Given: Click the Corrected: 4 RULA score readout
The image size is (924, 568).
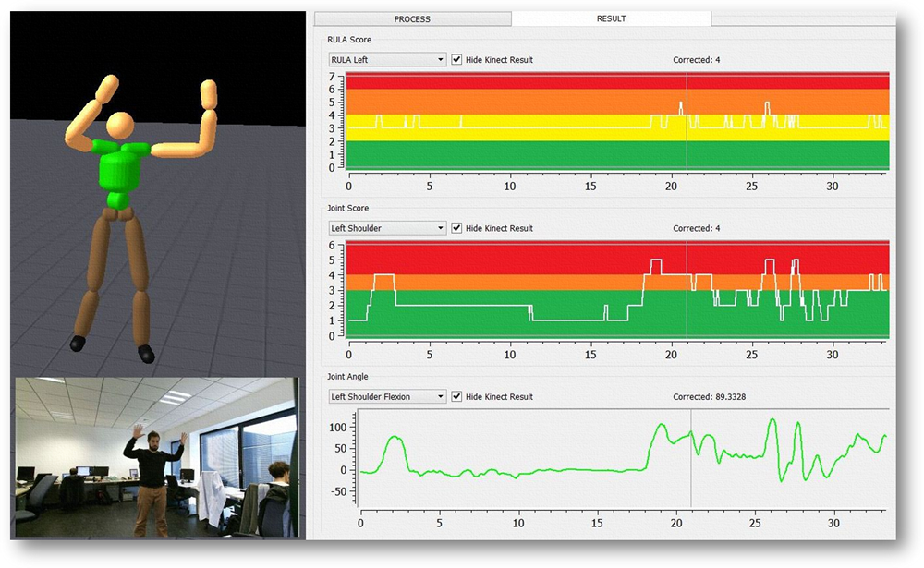Looking at the screenshot, I should (x=697, y=59).
